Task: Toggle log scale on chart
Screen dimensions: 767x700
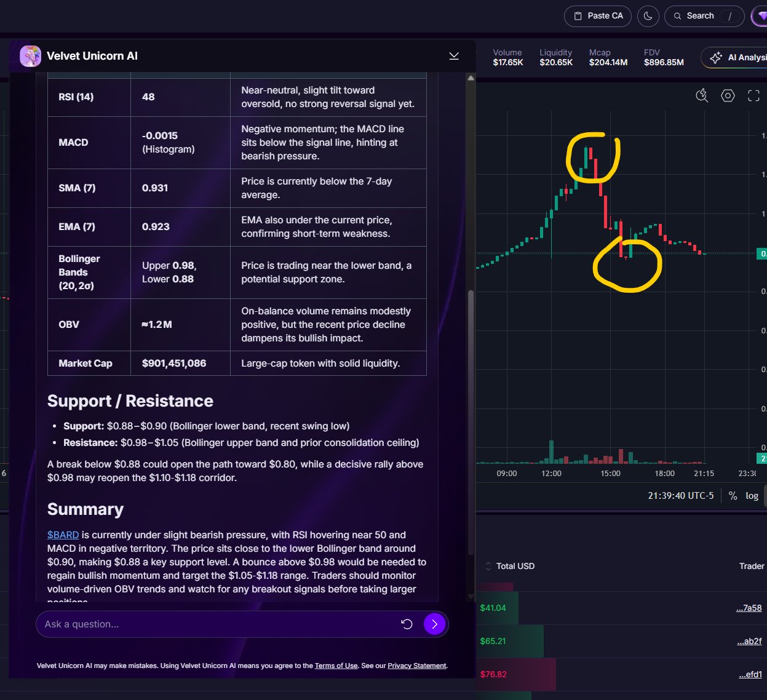Action: tap(752, 496)
